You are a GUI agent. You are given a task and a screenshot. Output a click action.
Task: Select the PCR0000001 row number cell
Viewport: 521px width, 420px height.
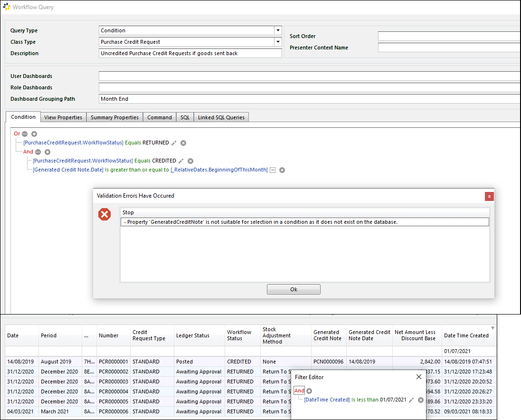114,362
